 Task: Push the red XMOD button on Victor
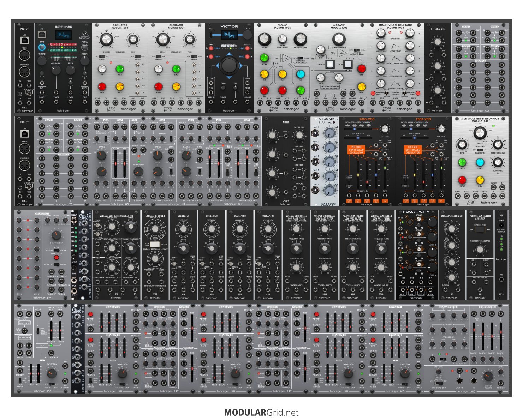[212, 48]
